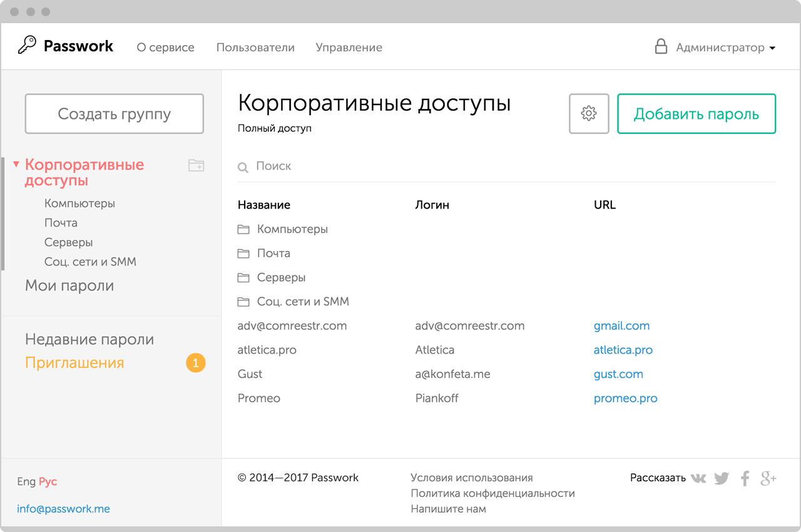Viewport: 801px width, 532px height.
Task: Open the atletica.pro URL link
Action: 623,350
